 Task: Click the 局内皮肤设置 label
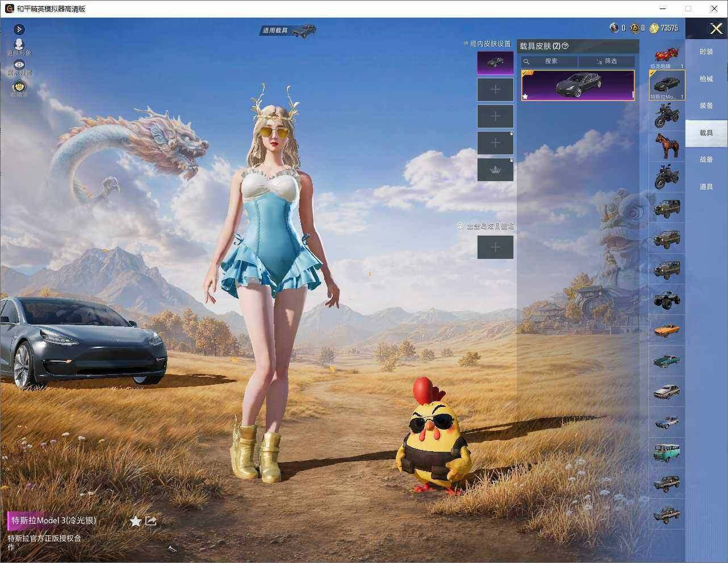491,44
